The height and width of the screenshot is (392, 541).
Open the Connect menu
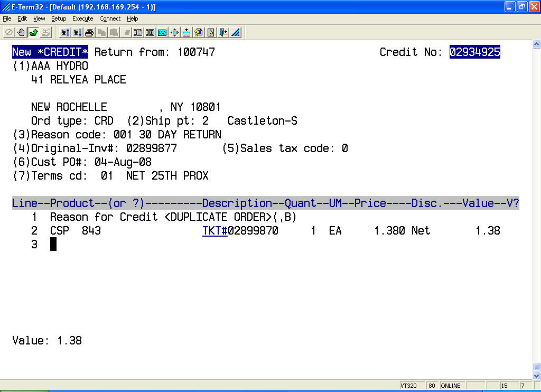click(110, 18)
